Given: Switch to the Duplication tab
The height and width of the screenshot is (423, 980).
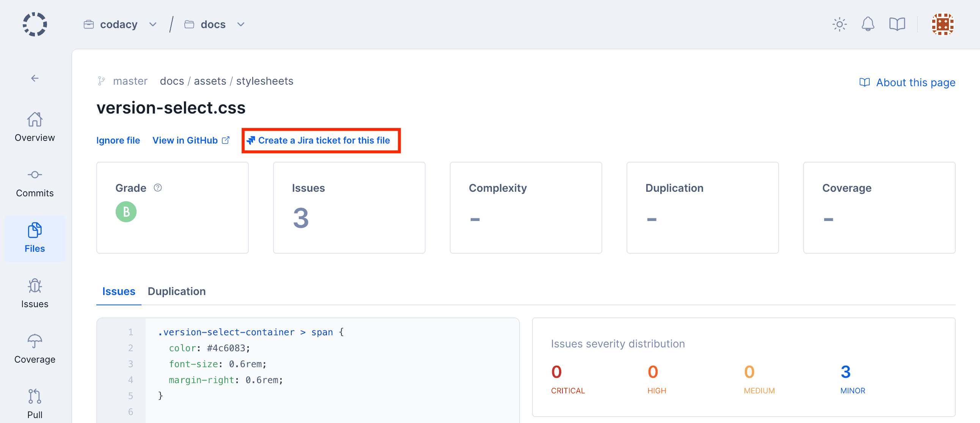Looking at the screenshot, I should (176, 291).
